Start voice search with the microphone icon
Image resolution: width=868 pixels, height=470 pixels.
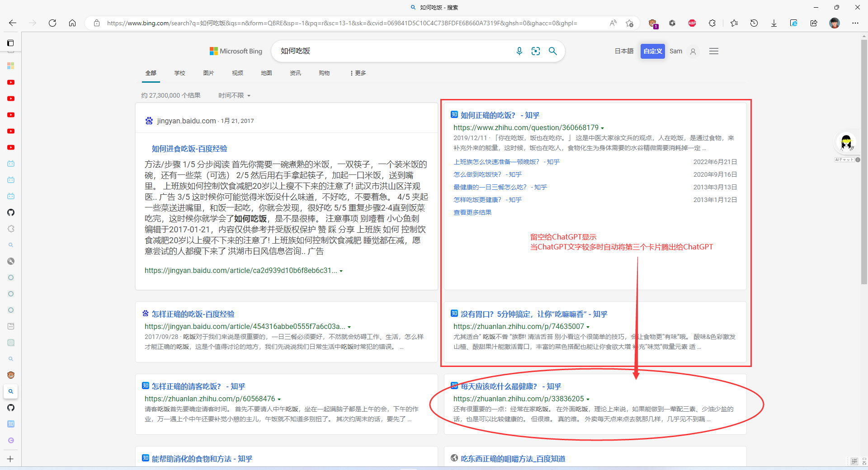pyautogui.click(x=519, y=51)
